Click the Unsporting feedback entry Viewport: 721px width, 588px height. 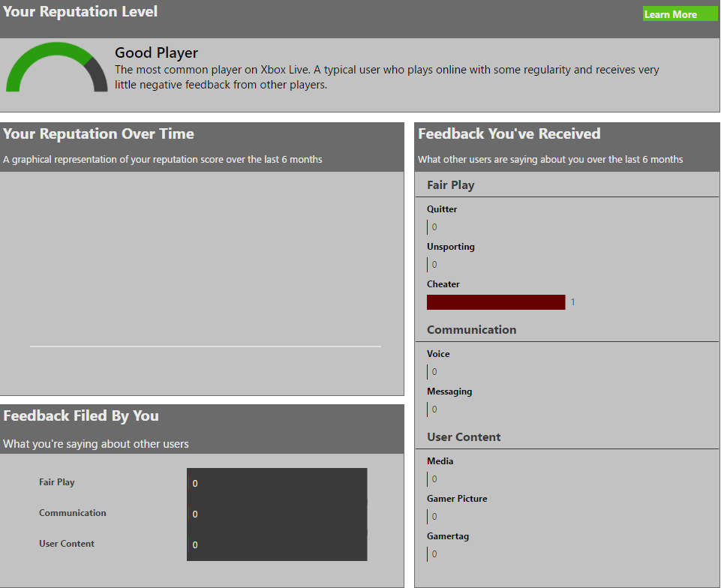tap(451, 246)
